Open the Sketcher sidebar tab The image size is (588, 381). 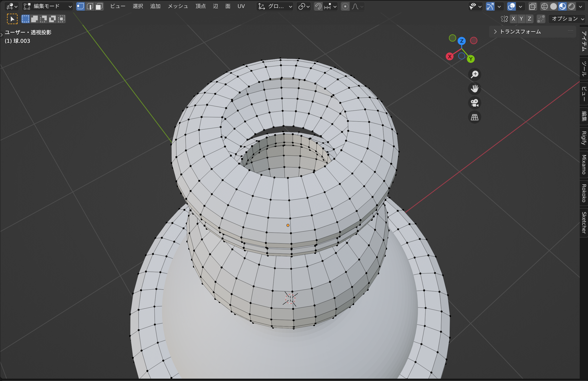click(x=584, y=222)
